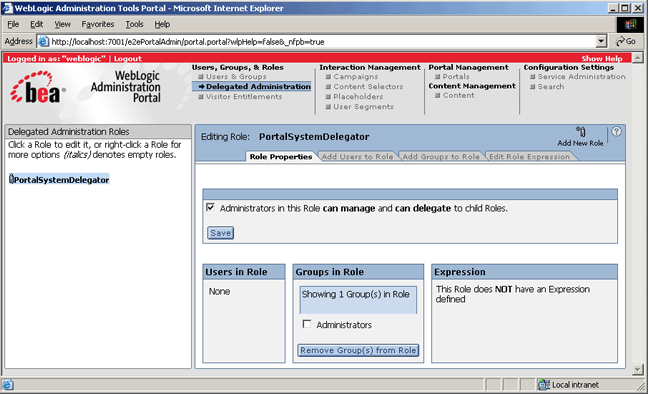Check the Administrators group checkbox
Image resolution: width=648 pixels, height=394 pixels.
307,324
